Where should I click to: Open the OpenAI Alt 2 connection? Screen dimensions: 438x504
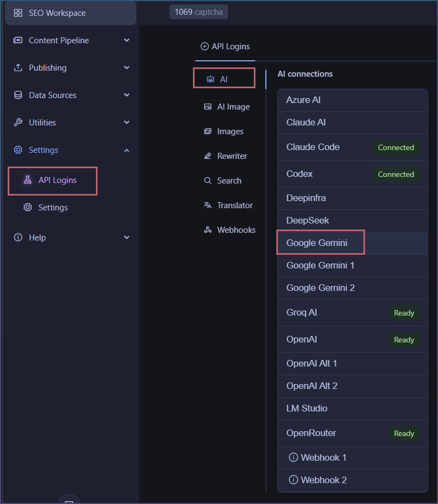[x=352, y=386]
